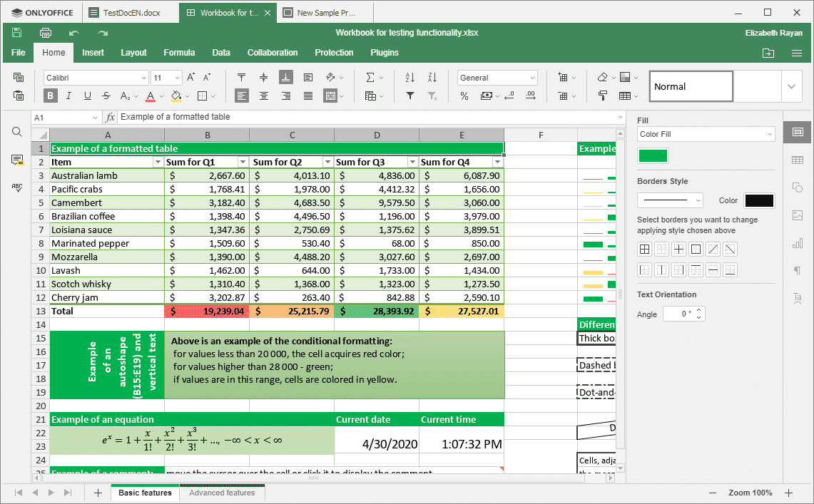814x504 pixels.
Task: Increase the text orientation angle
Action: [698, 311]
